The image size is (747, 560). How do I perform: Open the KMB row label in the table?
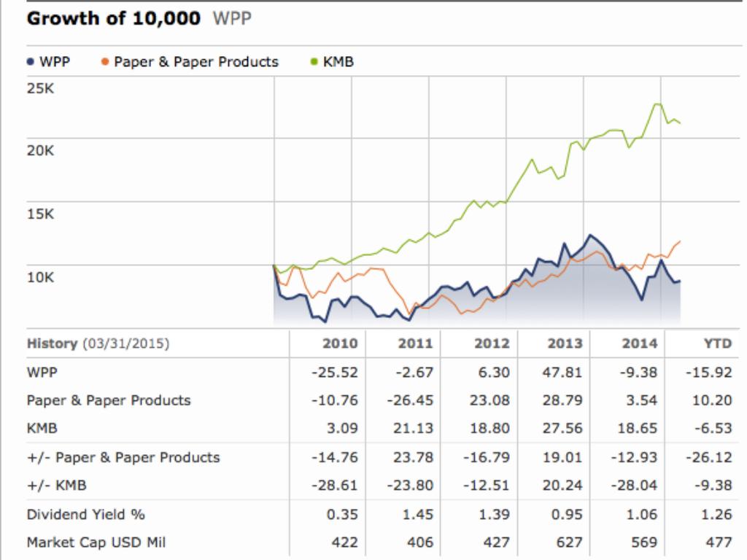click(x=42, y=429)
